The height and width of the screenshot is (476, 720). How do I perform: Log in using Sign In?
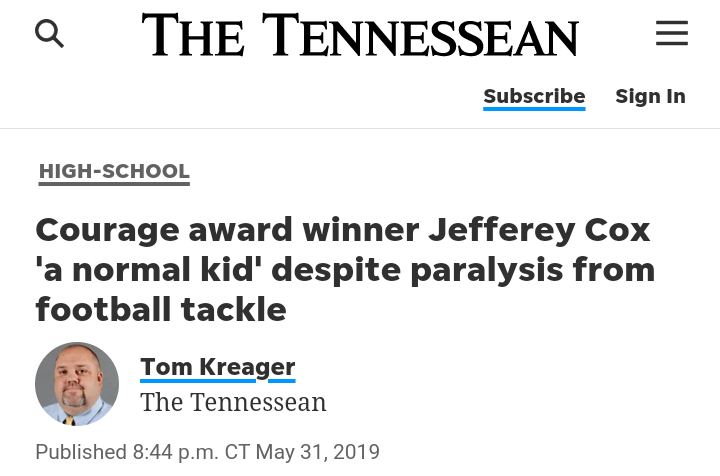(650, 96)
